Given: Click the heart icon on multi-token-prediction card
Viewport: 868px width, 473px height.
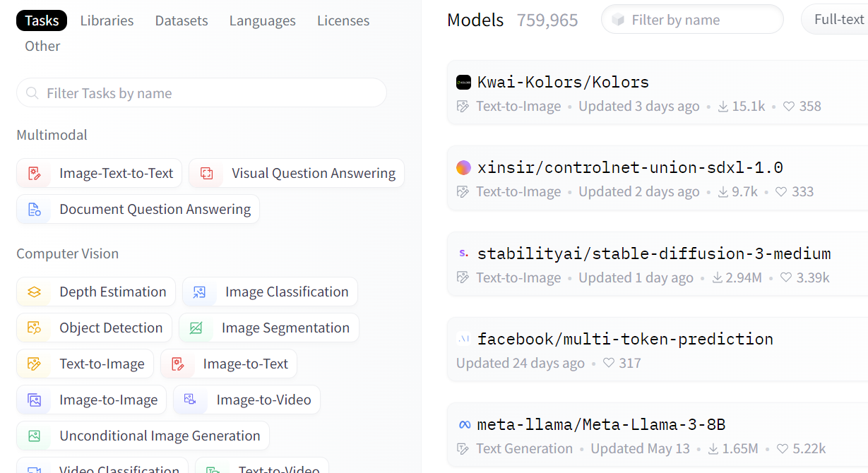Looking at the screenshot, I should [609, 364].
